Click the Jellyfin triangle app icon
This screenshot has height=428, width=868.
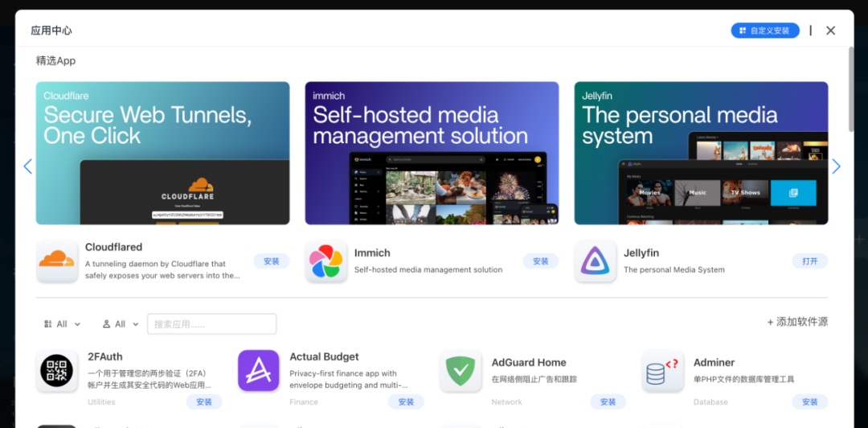(595, 261)
